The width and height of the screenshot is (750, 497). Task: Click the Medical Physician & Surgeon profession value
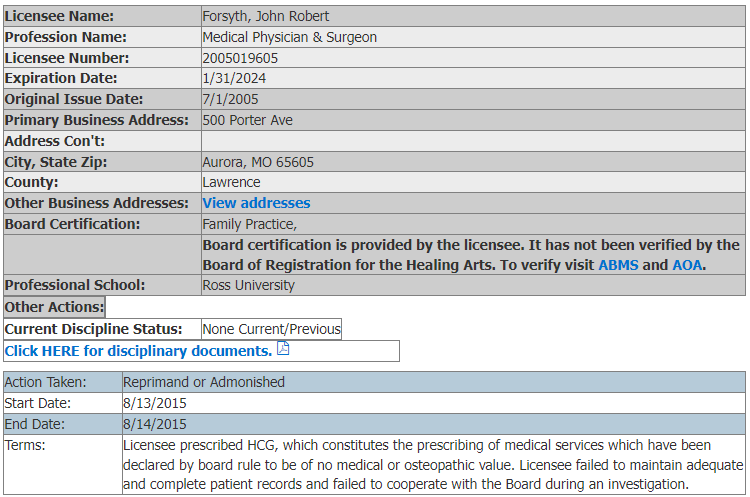[x=289, y=37]
